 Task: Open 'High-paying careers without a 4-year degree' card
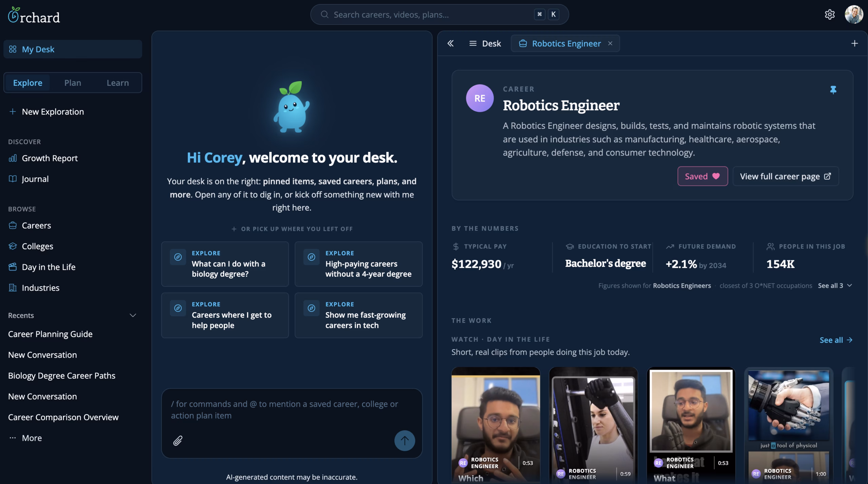tap(359, 264)
